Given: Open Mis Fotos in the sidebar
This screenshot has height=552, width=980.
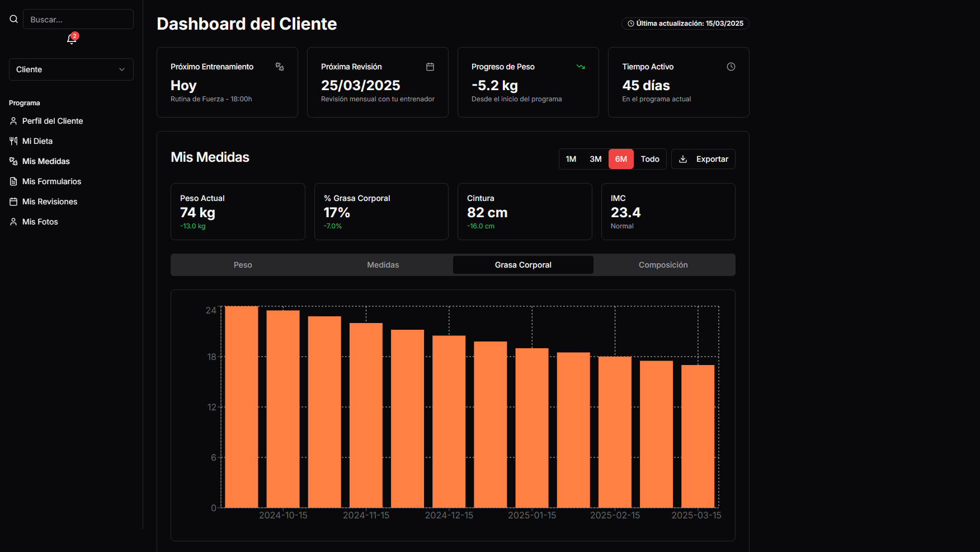Looking at the screenshot, I should pyautogui.click(x=40, y=222).
